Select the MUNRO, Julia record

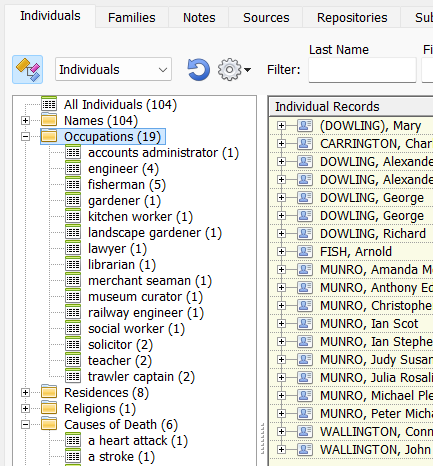[376, 377]
